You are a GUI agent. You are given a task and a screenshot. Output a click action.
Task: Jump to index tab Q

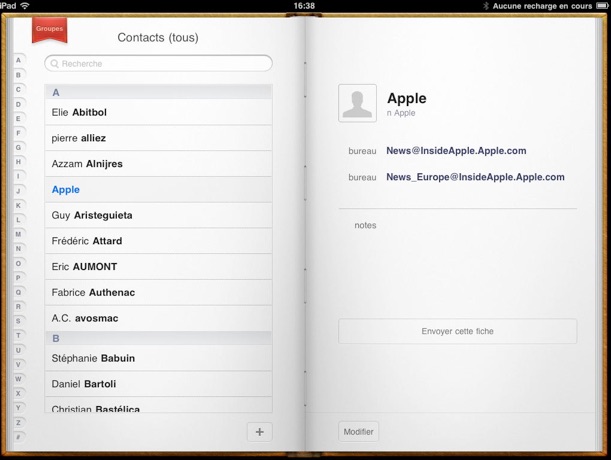[18, 292]
